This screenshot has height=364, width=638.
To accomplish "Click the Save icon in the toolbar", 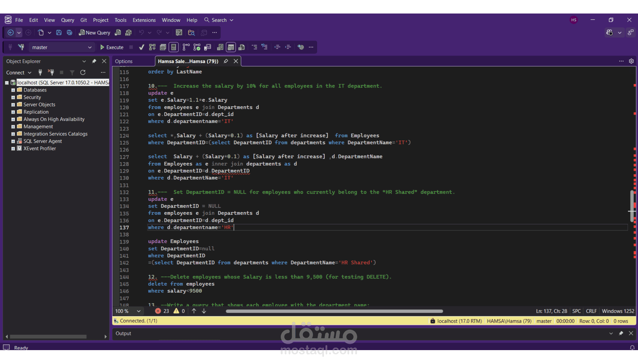I will tap(59, 33).
